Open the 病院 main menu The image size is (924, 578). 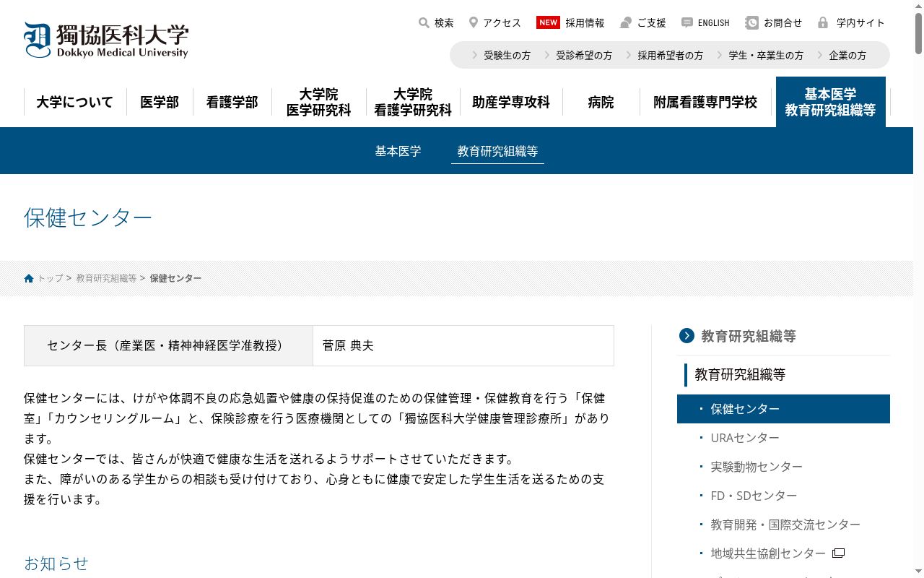601,102
